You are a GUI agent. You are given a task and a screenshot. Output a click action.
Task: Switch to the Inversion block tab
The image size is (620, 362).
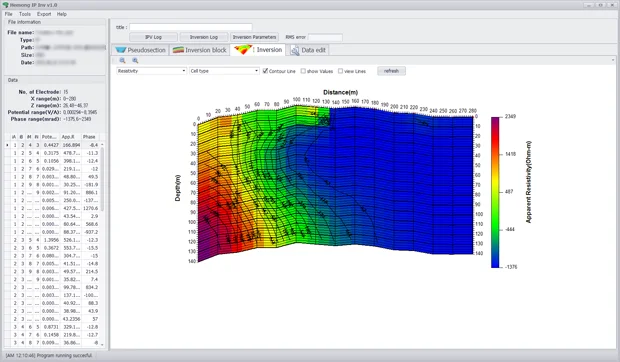coord(200,50)
